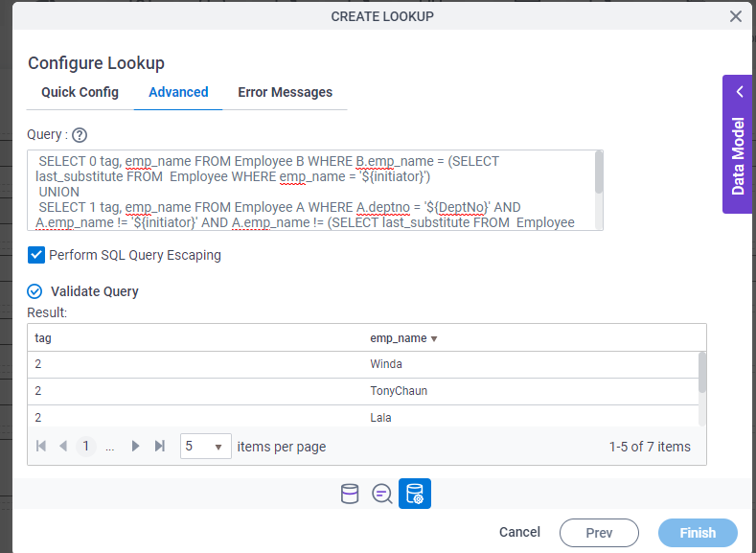The width and height of the screenshot is (756, 553).
Task: Open the Error Messages tab
Action: tap(285, 92)
